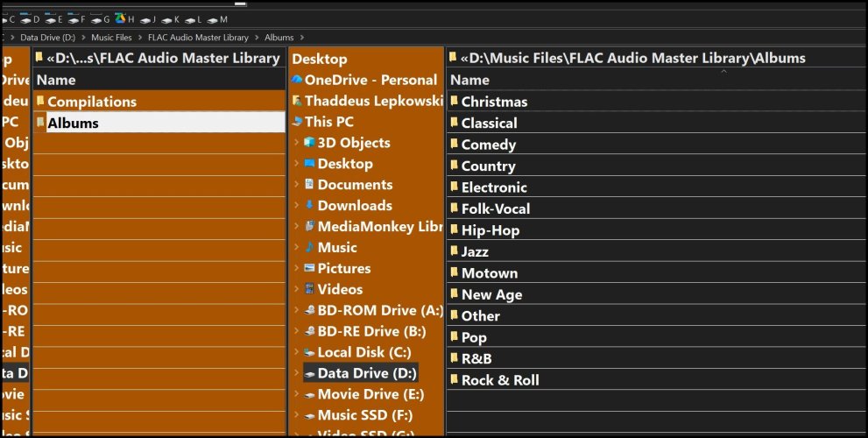
Task: Select drive L in the drive bar
Action: pyautogui.click(x=194, y=20)
